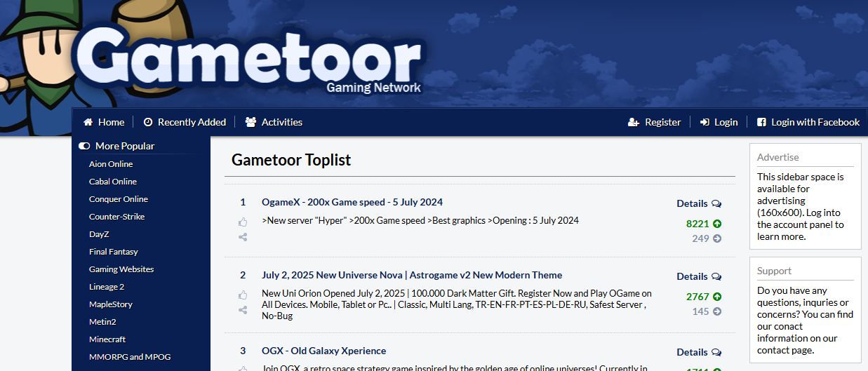Select Lineage 2 category

pos(107,287)
